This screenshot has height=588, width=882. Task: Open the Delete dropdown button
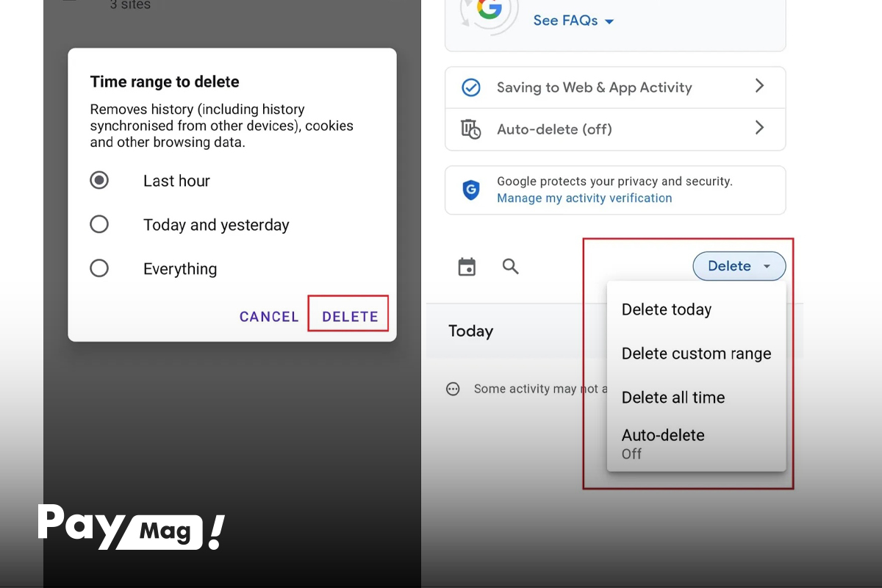[x=739, y=266]
